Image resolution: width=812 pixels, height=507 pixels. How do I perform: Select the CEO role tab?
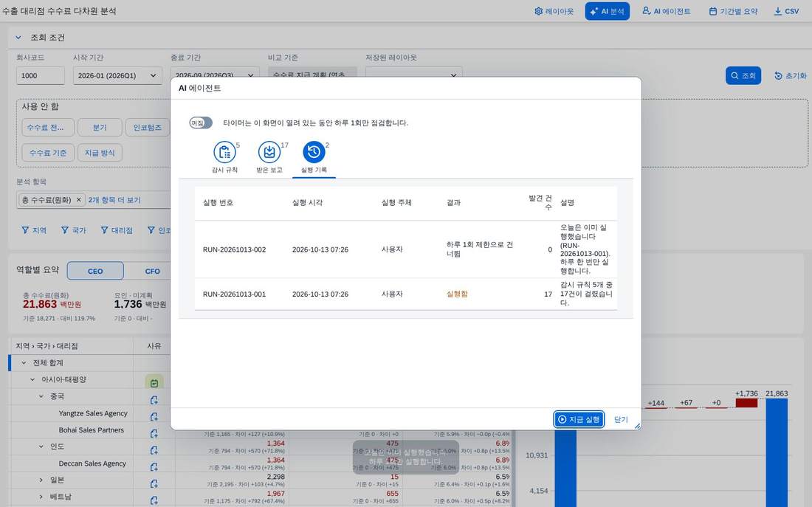(95, 271)
